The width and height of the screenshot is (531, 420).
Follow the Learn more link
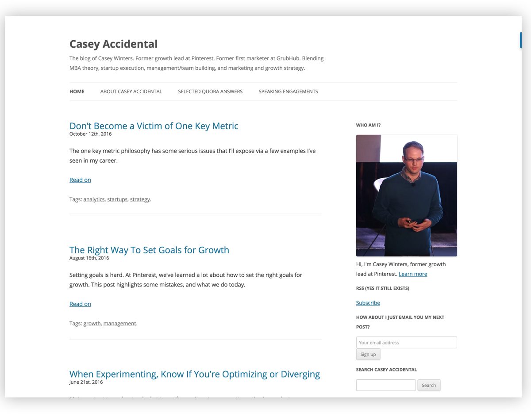pos(413,274)
